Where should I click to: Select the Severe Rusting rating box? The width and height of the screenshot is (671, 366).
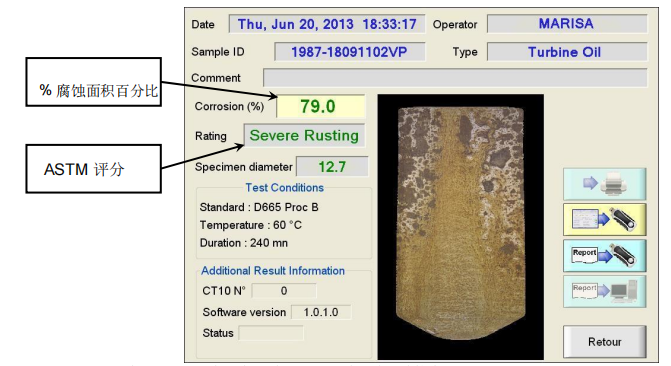pyautogui.click(x=304, y=136)
